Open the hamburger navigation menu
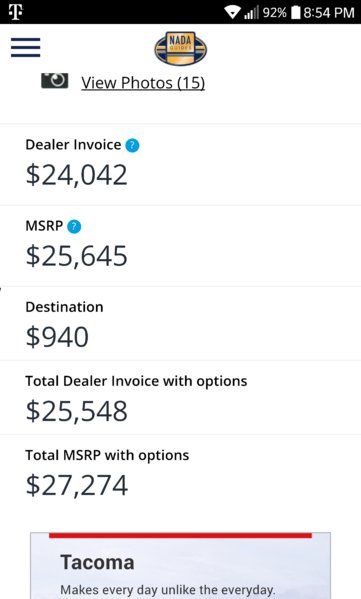 [x=26, y=47]
